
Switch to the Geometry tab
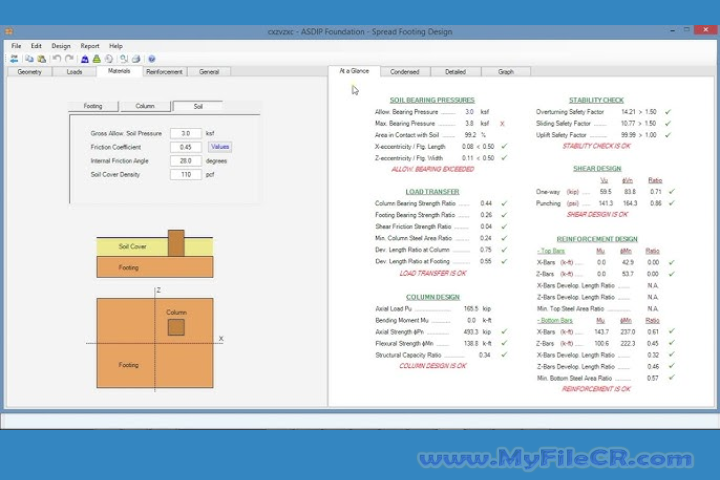click(29, 72)
